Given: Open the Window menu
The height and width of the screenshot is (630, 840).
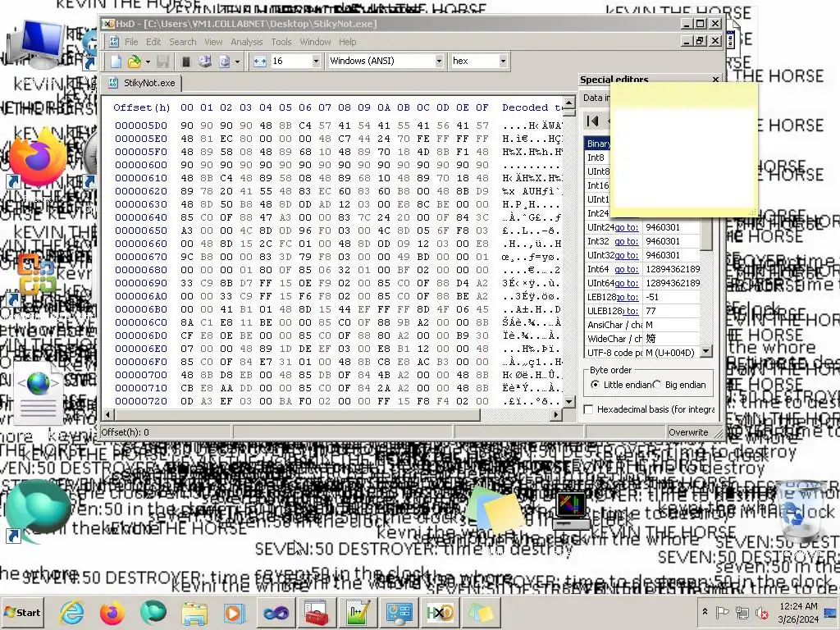Looking at the screenshot, I should pos(315,42).
